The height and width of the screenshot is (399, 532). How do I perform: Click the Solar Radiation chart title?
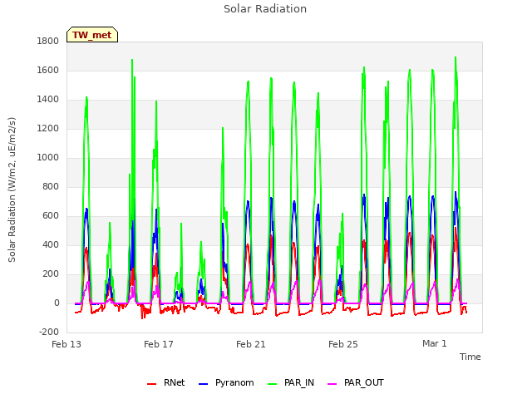click(x=265, y=9)
